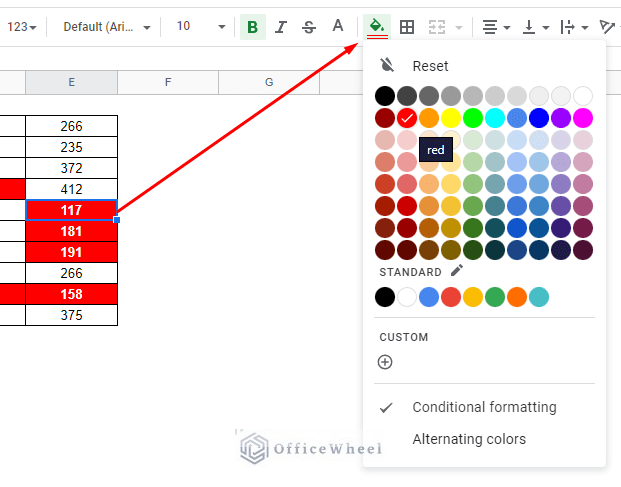
Task: Select the cell containing 266 at top
Action: 71,126
